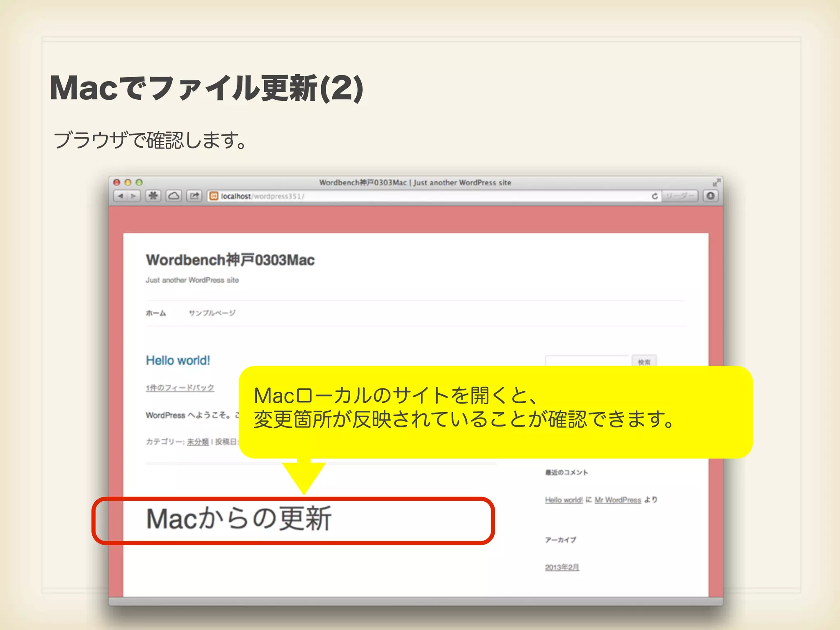Click the Safari forward arrow button
840x630 pixels.
(x=134, y=196)
